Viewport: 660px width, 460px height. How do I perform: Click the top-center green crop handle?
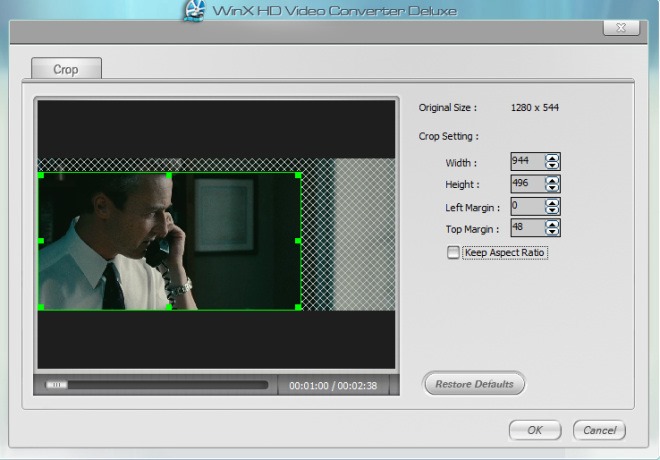pos(169,175)
